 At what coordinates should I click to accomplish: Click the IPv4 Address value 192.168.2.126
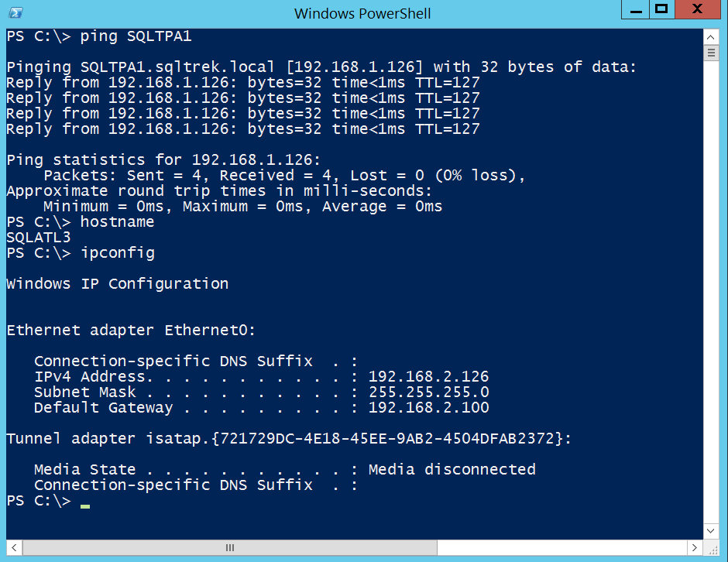pyautogui.click(x=428, y=377)
